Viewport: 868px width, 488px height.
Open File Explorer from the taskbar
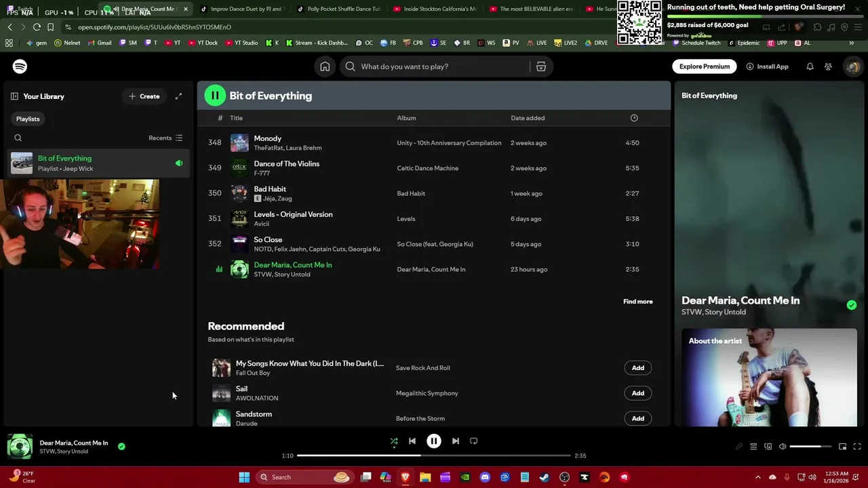425,477
